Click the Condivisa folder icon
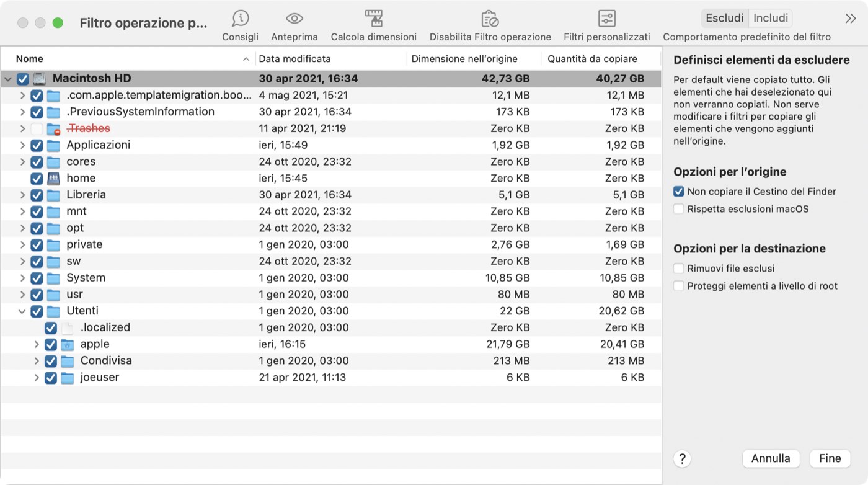The image size is (868, 485). (67, 361)
